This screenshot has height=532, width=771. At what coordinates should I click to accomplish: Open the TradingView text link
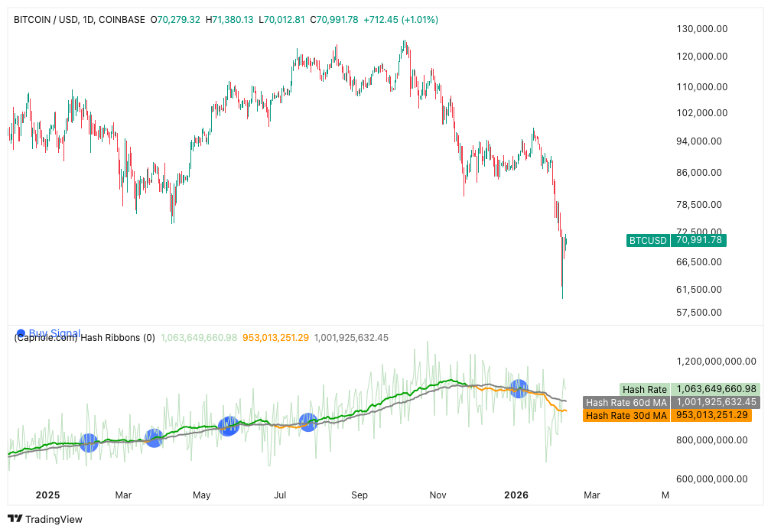tap(54, 520)
